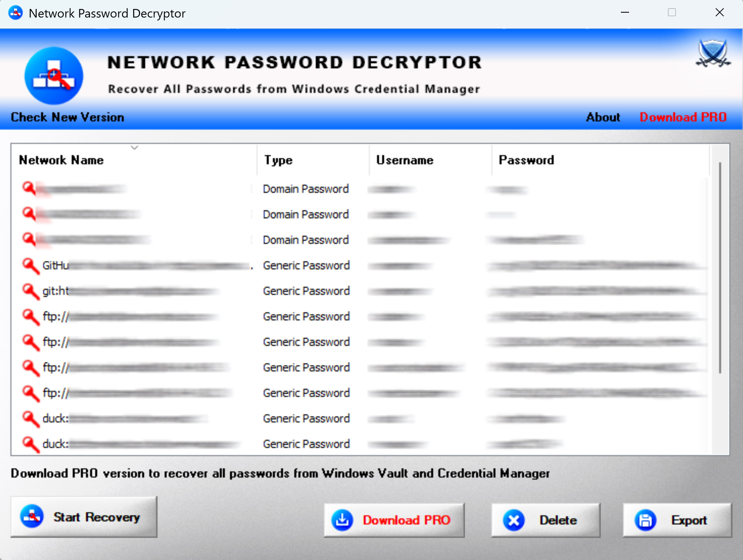Open the About page
Image resolution: width=743 pixels, height=560 pixels.
coord(602,117)
